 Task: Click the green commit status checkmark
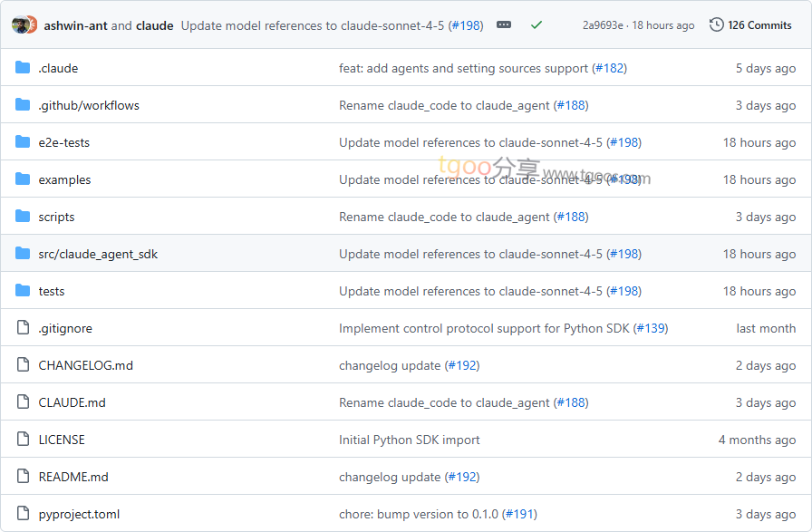536,25
